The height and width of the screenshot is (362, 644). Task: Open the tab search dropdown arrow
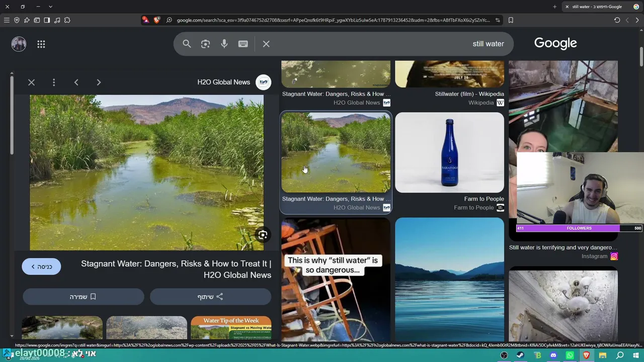point(50,7)
